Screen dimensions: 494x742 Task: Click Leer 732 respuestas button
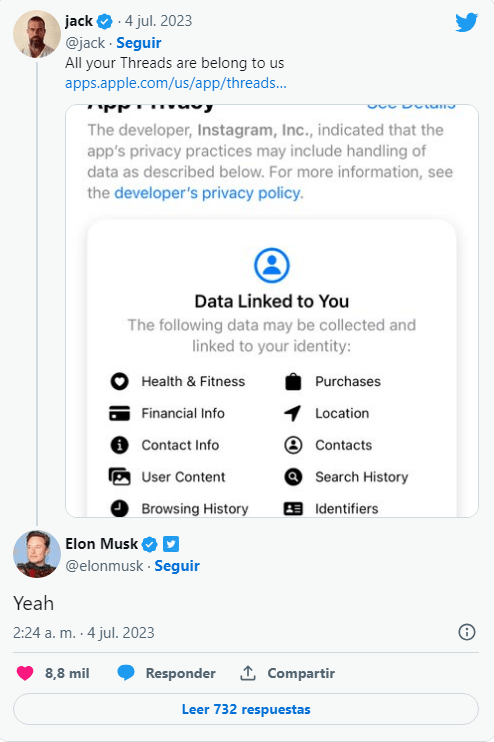(x=246, y=709)
